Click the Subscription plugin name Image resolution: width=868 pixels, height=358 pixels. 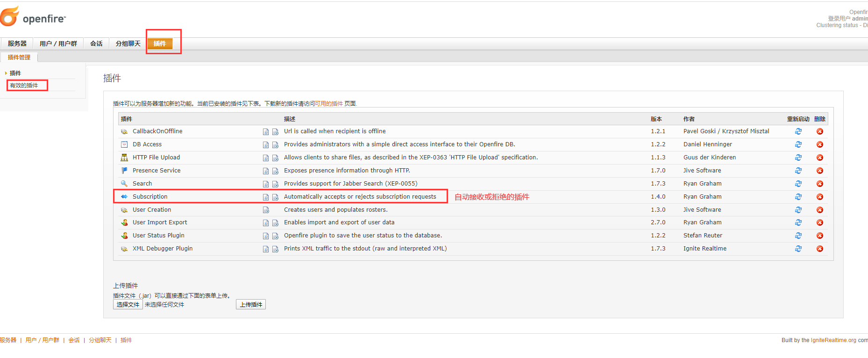[x=150, y=197]
